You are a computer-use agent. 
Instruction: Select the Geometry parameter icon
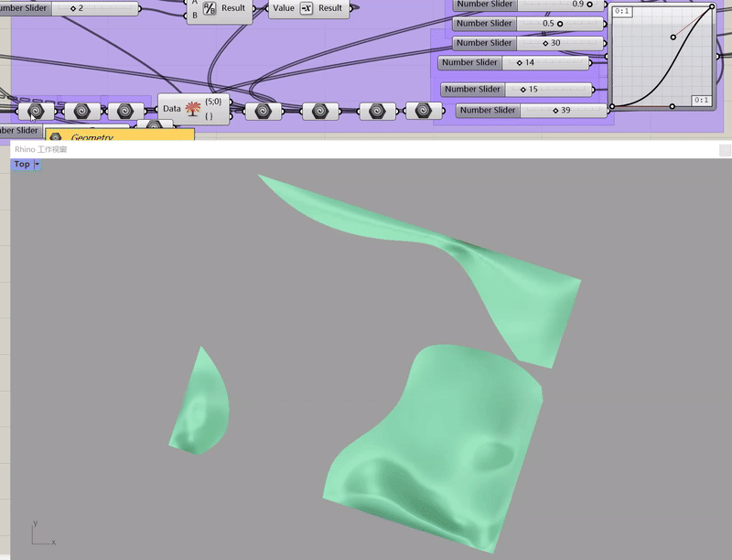[x=55, y=137]
